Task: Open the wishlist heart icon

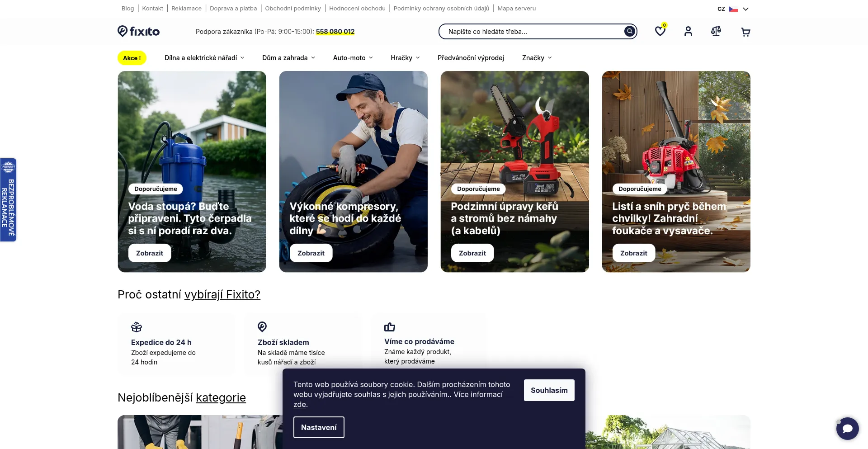Action: click(x=660, y=31)
